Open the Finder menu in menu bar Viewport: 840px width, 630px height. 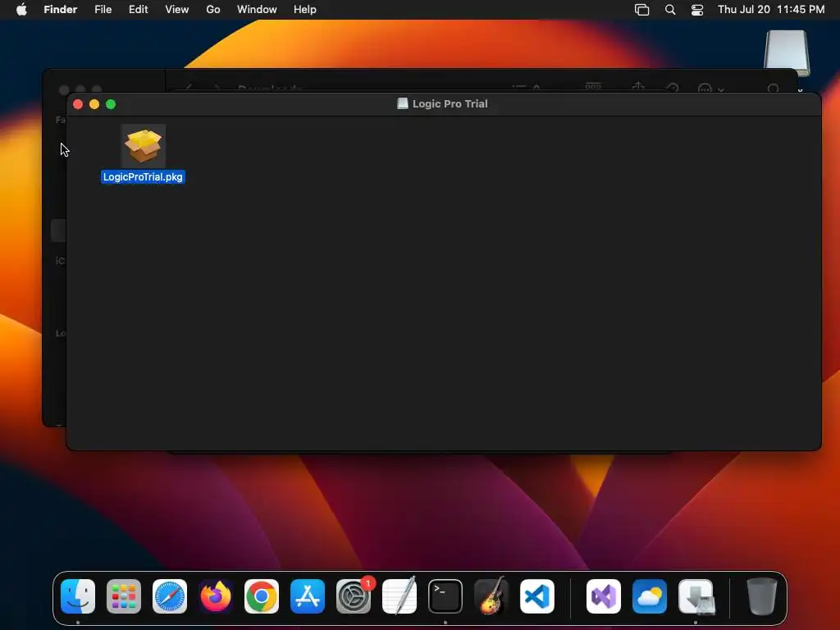(x=61, y=10)
